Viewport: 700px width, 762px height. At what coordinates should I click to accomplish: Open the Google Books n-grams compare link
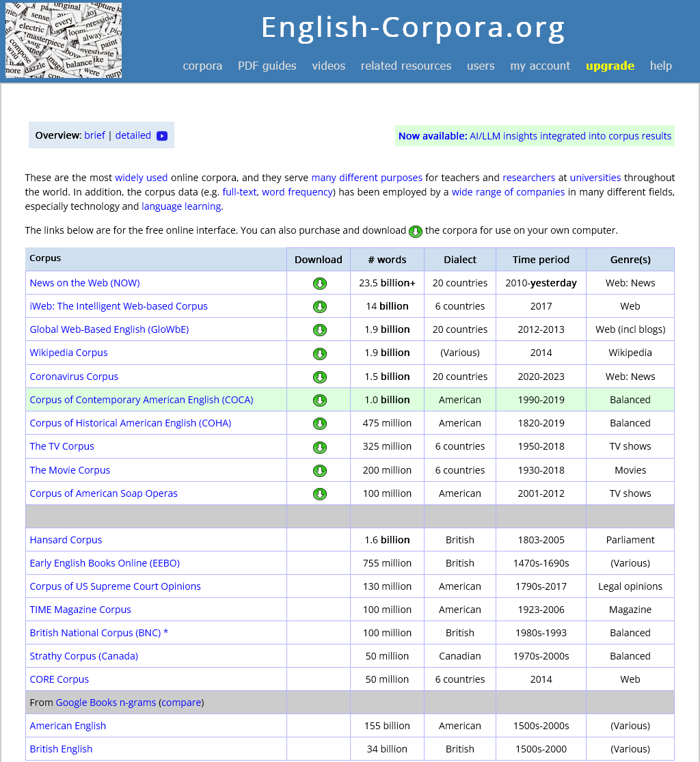[x=180, y=702]
